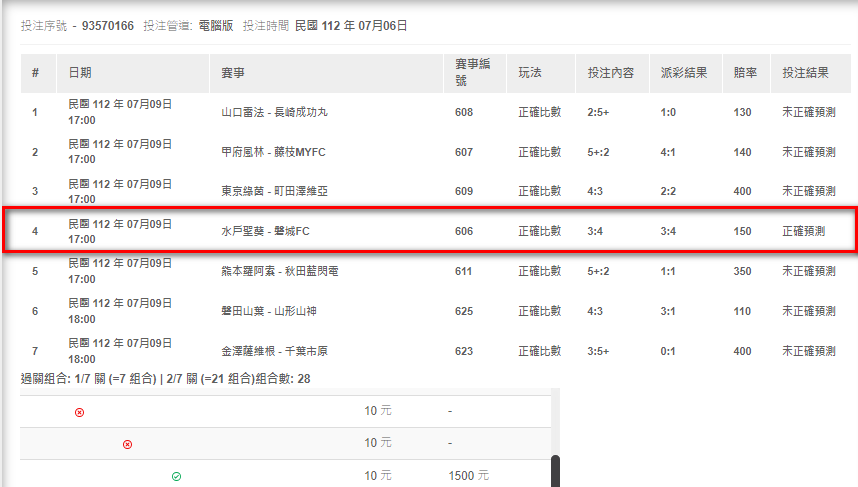The height and width of the screenshot is (487, 858).
Task: Click match number 625 for 磐田山葉
Action: [x=464, y=311]
